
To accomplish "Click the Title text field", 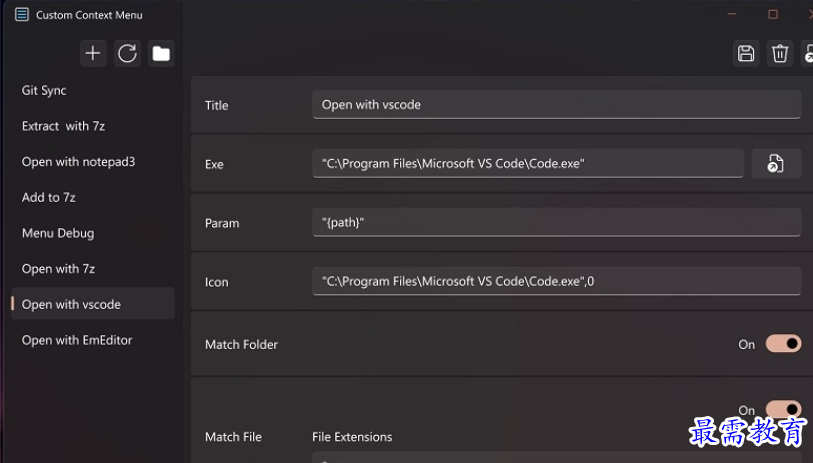I will coord(556,105).
